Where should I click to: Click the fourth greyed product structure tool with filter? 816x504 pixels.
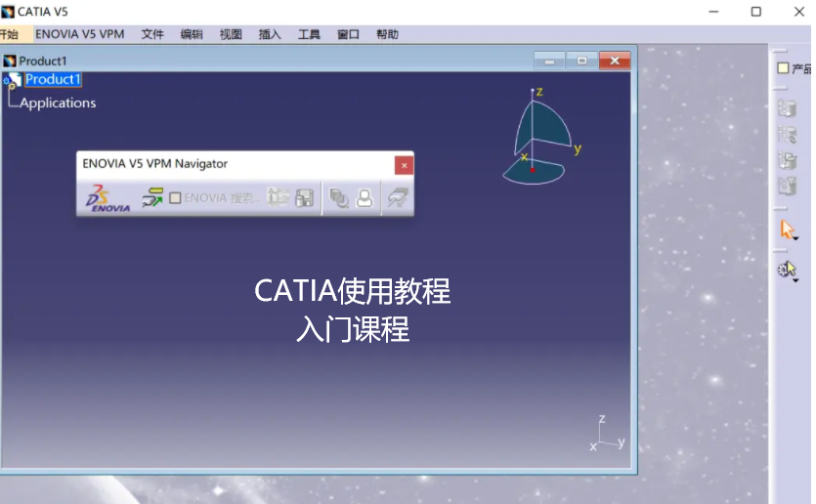coord(787,186)
